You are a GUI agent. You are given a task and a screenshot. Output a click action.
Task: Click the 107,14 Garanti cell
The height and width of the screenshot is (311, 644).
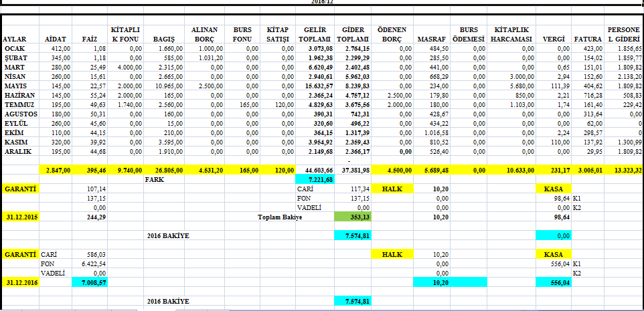click(x=90, y=189)
